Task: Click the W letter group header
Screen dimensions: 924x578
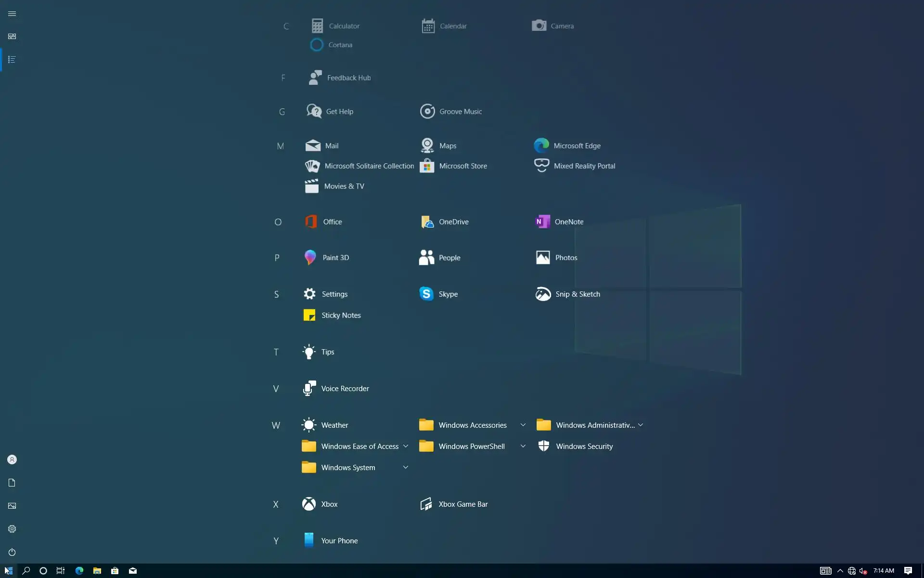Action: (x=276, y=425)
